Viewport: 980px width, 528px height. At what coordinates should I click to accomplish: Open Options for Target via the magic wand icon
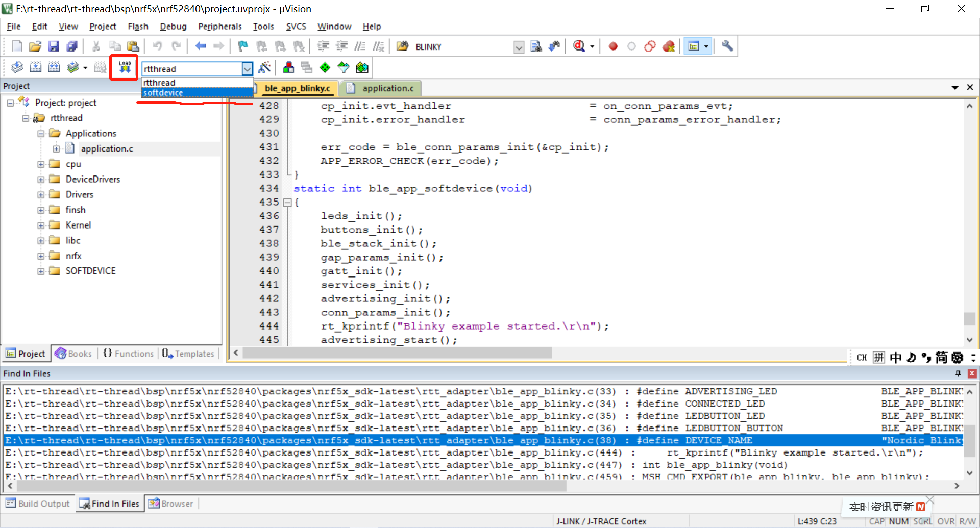pyautogui.click(x=264, y=67)
